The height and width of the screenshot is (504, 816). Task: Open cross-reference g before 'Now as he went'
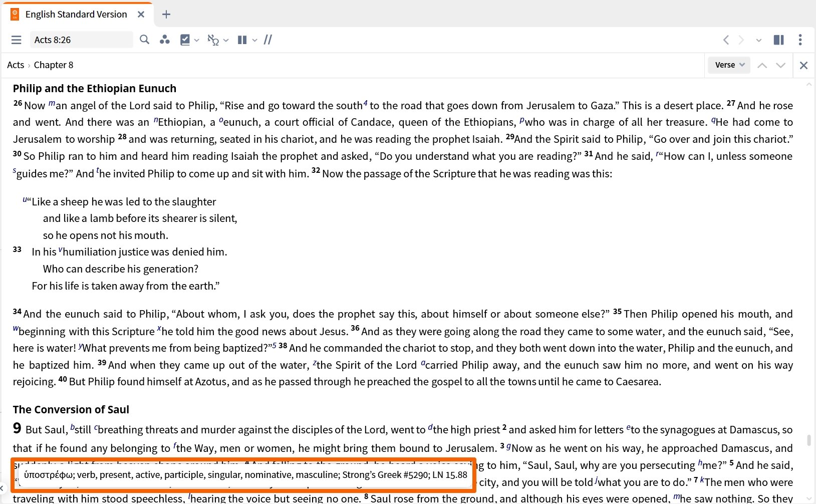click(509, 446)
